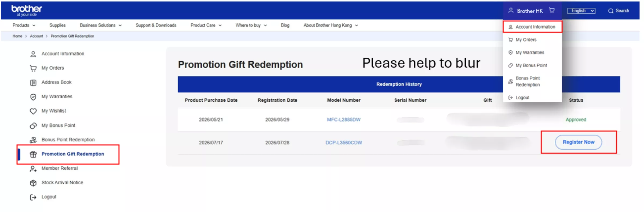This screenshot has height=212, width=644.
Task: Open Stock Arrival Notice in sidebar
Action: tap(62, 183)
